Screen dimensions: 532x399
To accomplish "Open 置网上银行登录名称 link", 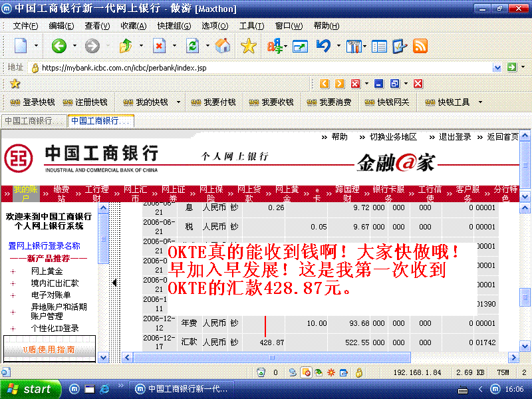I will point(44,245).
